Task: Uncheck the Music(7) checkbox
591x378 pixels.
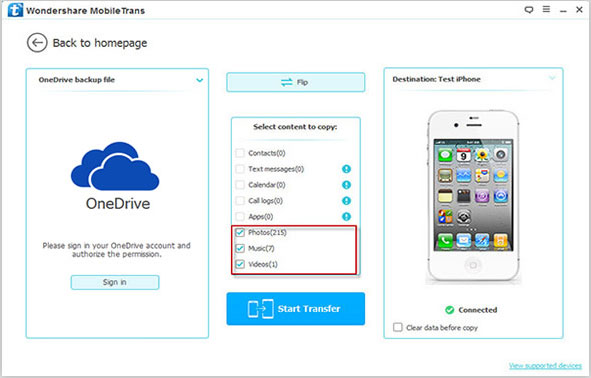Action: click(240, 248)
